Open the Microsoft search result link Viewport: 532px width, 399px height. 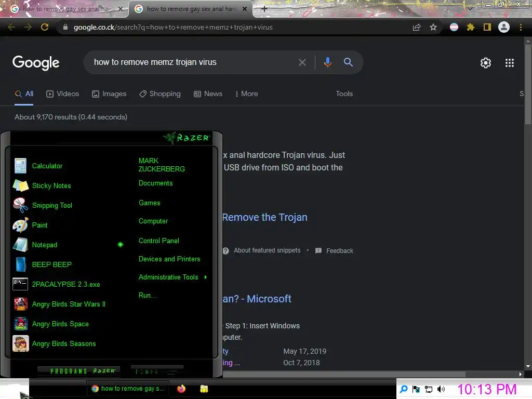point(257,299)
